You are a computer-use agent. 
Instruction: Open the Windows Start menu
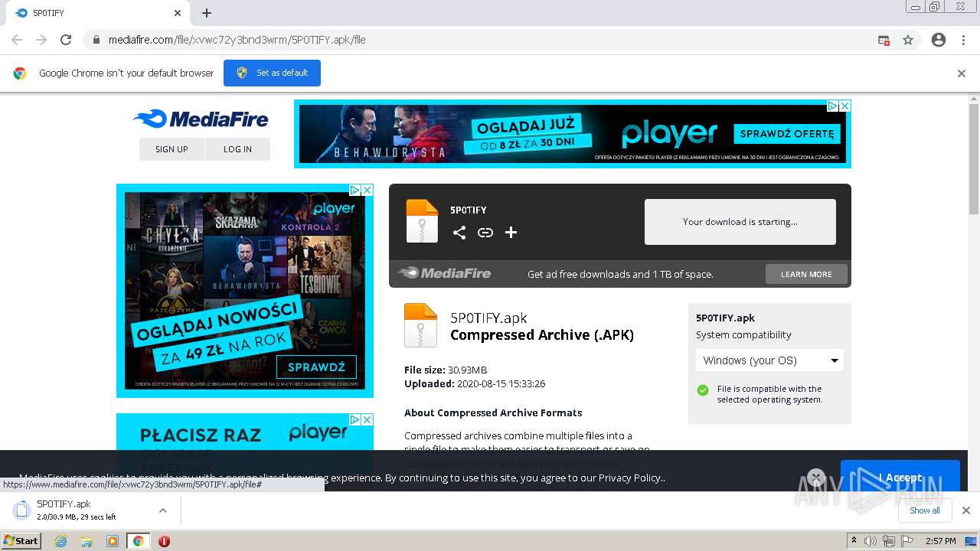coord(21,541)
